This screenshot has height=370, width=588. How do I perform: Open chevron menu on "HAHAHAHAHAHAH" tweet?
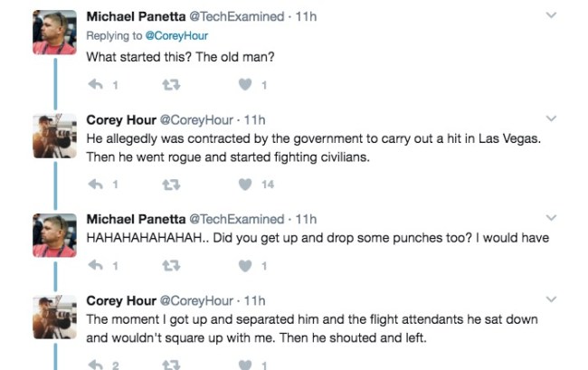tap(551, 218)
